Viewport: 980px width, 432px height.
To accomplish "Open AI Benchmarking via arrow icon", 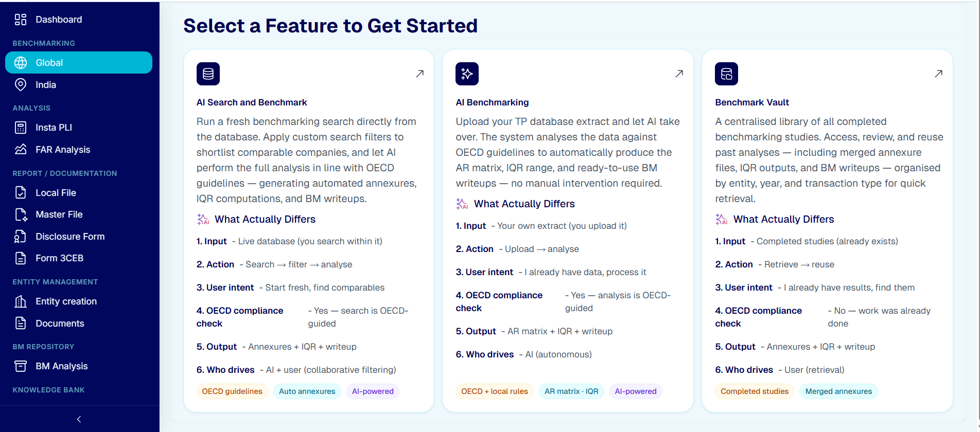I will 679,74.
